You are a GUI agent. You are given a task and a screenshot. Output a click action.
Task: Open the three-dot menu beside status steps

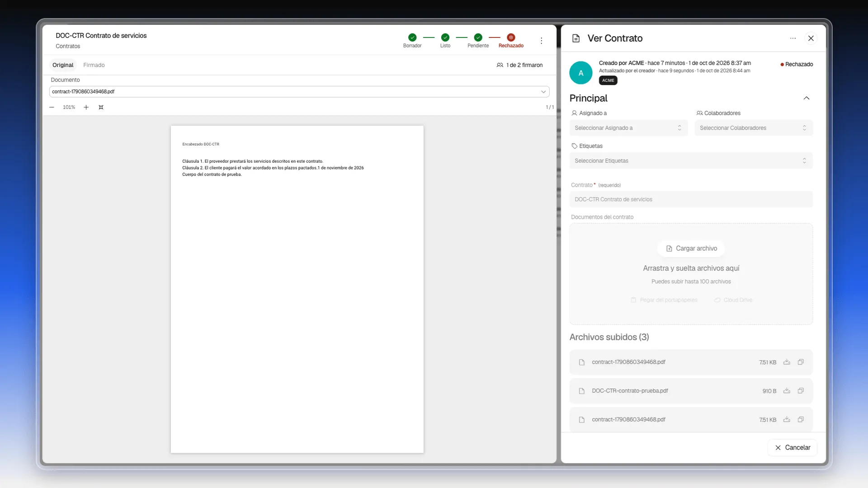pos(541,41)
